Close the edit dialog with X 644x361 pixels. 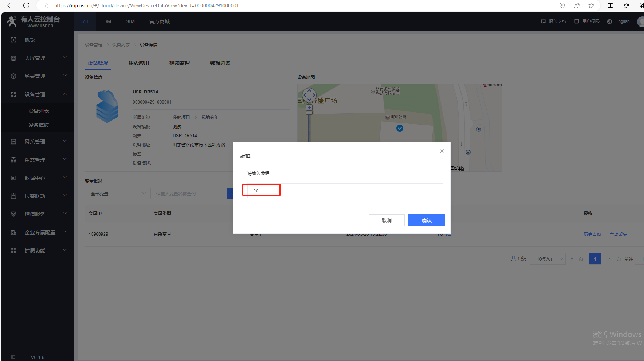[x=442, y=151]
